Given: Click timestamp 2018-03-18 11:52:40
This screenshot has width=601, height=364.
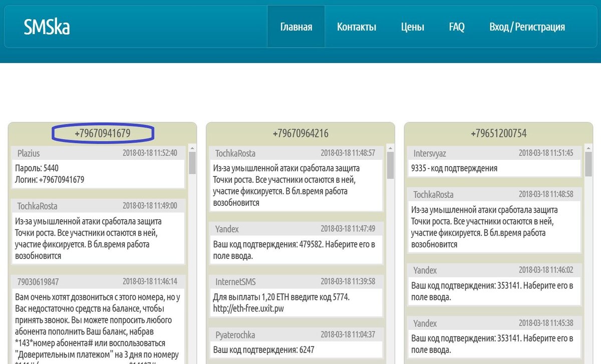Looking at the screenshot, I should 150,153.
